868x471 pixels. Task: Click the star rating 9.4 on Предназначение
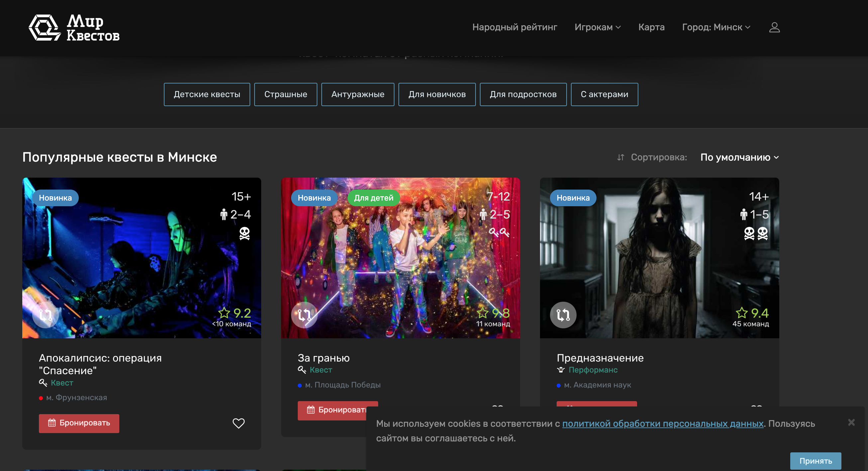(752, 313)
